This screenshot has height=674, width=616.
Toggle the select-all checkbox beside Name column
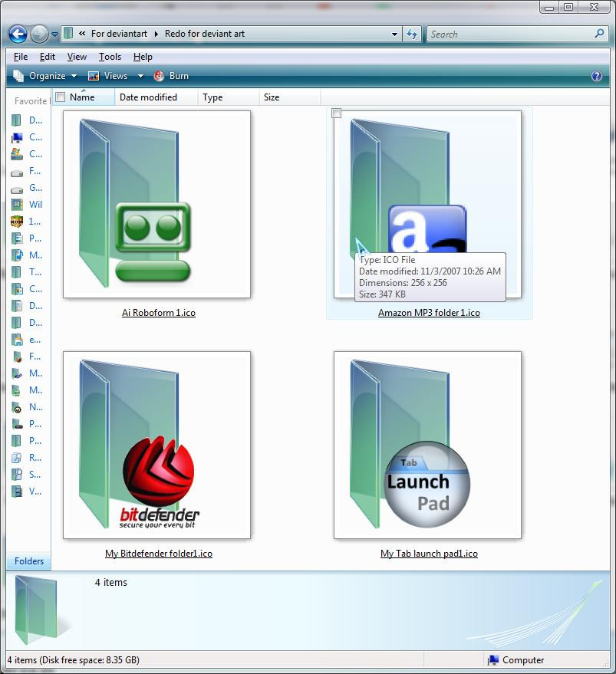coord(61,97)
